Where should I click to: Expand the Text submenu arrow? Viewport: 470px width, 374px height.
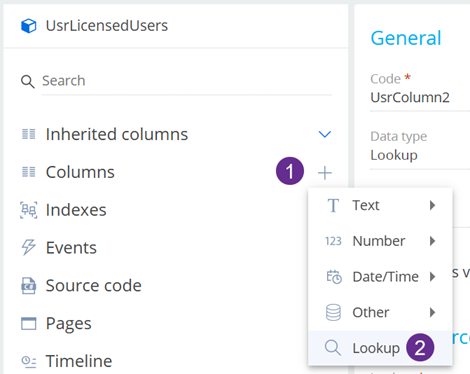click(x=432, y=205)
